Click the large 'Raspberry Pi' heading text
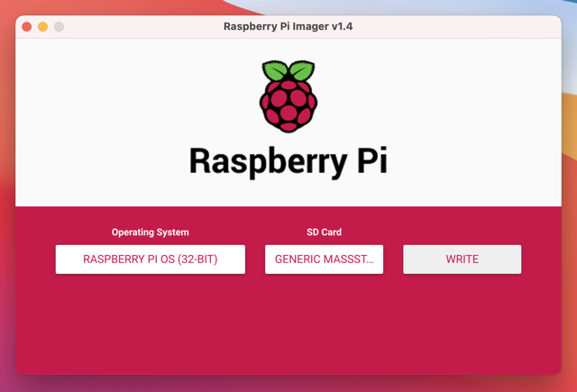Viewport: 577px width, 392px height. point(288,161)
